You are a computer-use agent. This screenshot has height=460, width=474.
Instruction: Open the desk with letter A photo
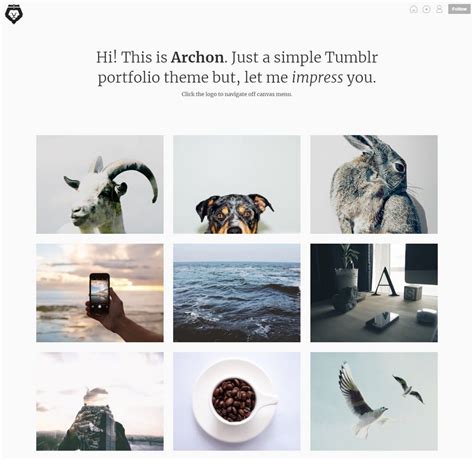tap(374, 293)
